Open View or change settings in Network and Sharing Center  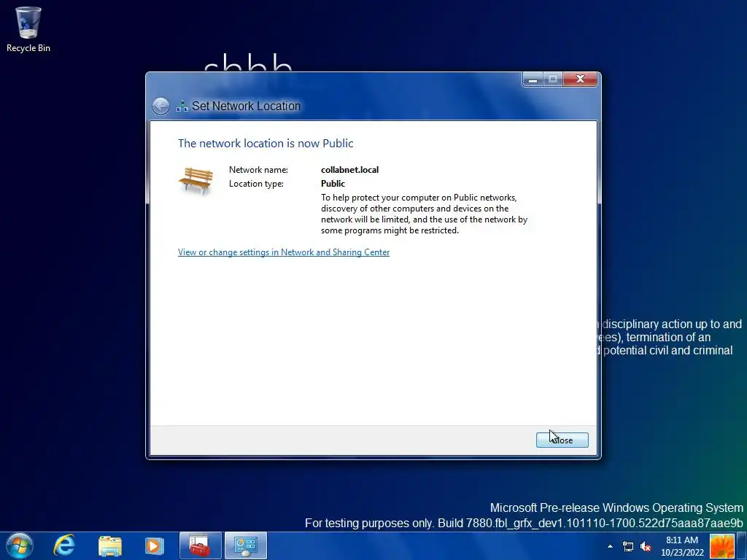pyautogui.click(x=284, y=252)
